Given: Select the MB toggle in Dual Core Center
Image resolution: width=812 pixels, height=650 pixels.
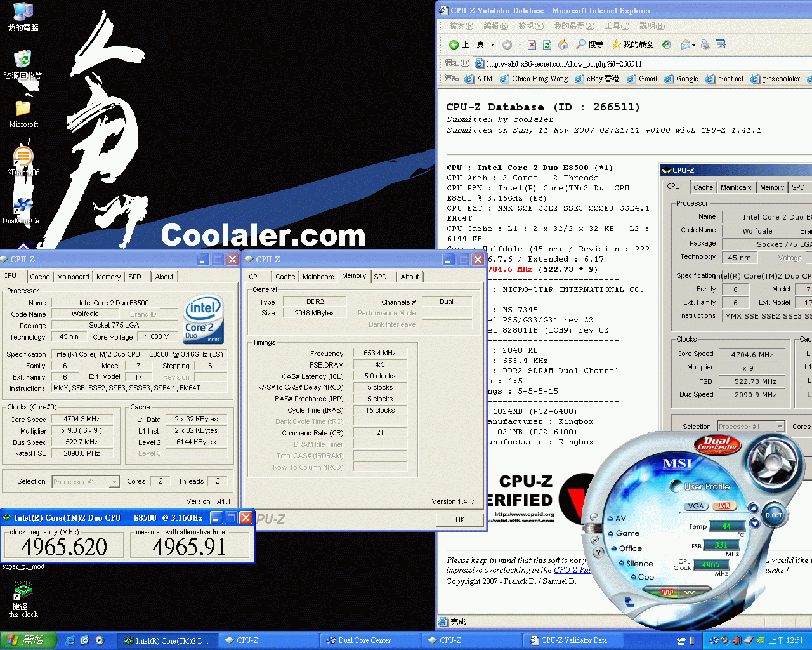Looking at the screenshot, I should pyautogui.click(x=724, y=506).
